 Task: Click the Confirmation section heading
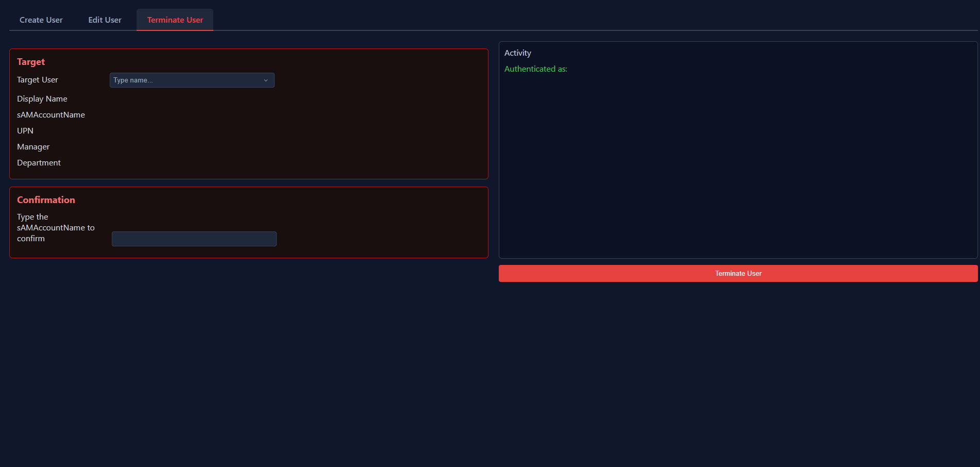point(46,200)
